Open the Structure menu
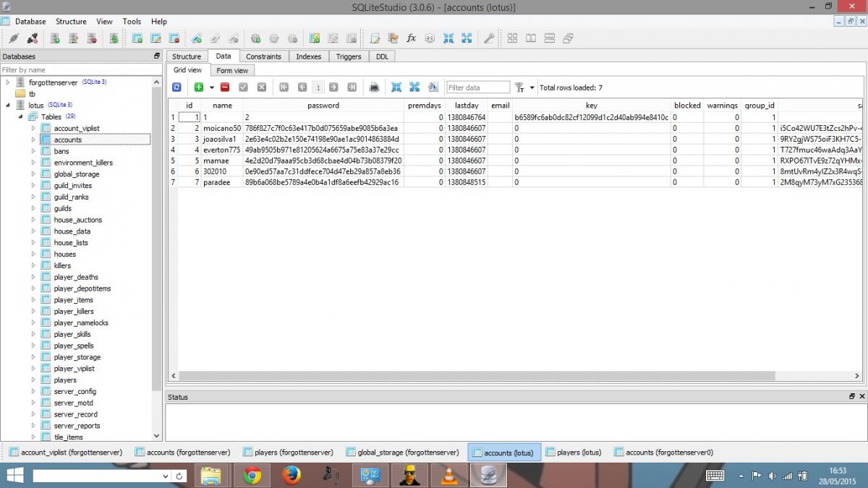This screenshot has height=488, width=868. 71,22
